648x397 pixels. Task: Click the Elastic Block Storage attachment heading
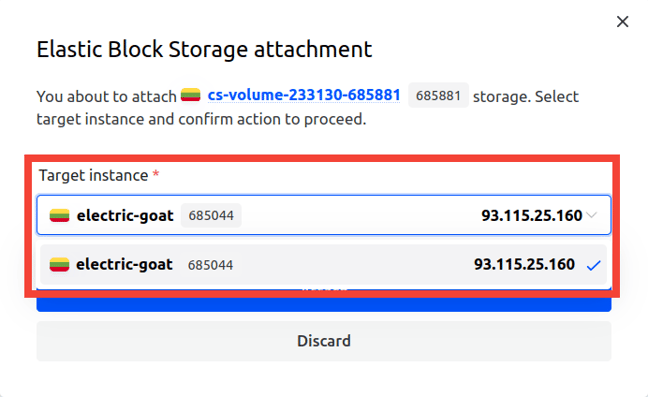tap(204, 50)
